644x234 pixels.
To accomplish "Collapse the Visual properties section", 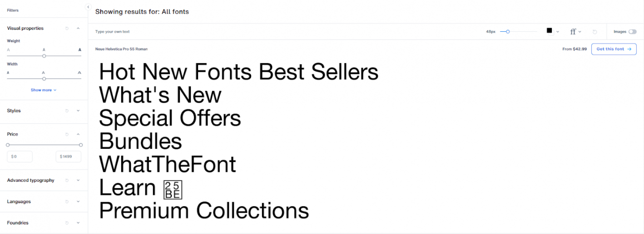I will coord(78,28).
